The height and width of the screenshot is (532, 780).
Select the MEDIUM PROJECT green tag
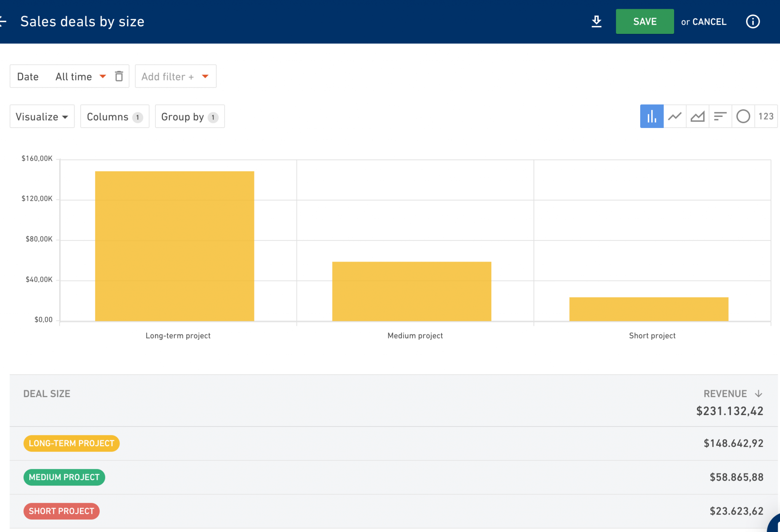click(x=64, y=477)
